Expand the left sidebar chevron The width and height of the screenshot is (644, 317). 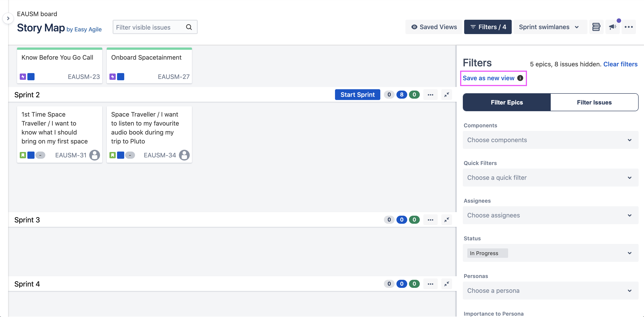[8, 19]
